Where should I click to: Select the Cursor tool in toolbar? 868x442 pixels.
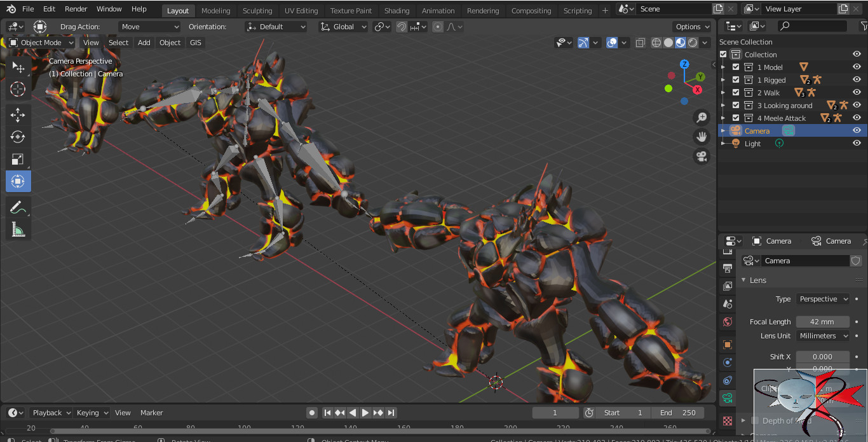(x=18, y=89)
